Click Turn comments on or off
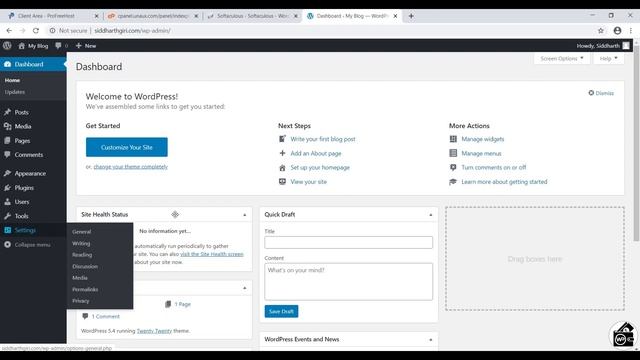Image resolution: width=640 pixels, height=360 pixels. click(x=493, y=167)
